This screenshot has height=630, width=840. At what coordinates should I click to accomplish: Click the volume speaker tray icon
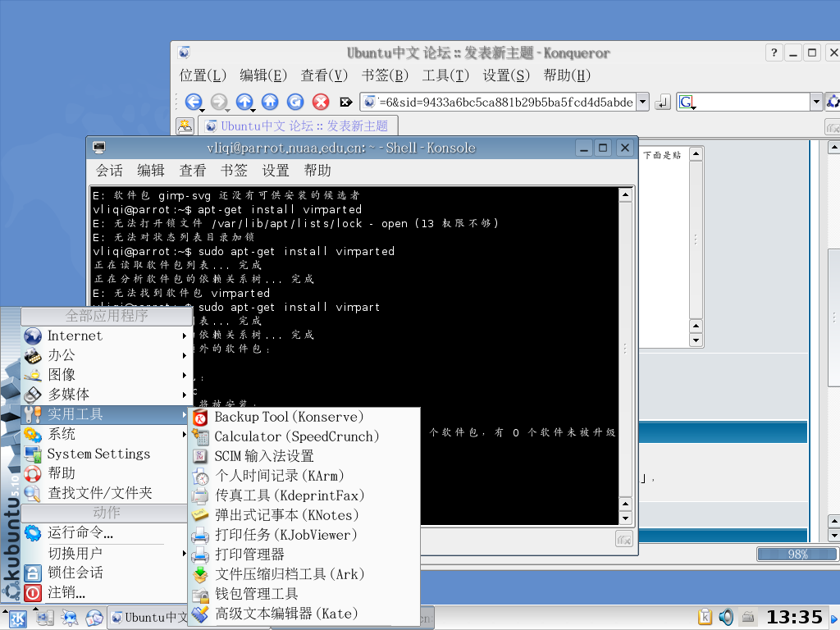(726, 617)
